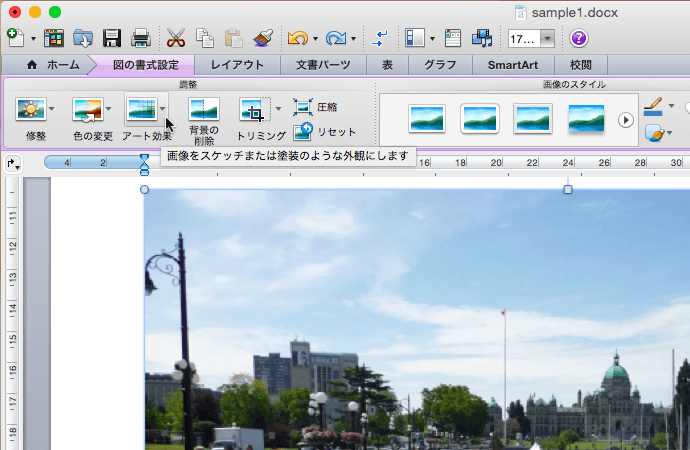The width and height of the screenshot is (690, 450).
Task: Select the SmartArt ribbon tab
Action: click(x=512, y=65)
